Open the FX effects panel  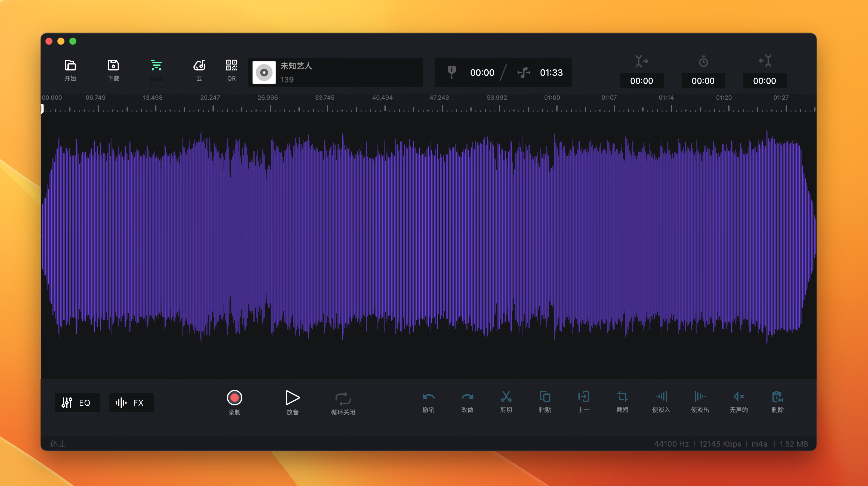click(131, 402)
